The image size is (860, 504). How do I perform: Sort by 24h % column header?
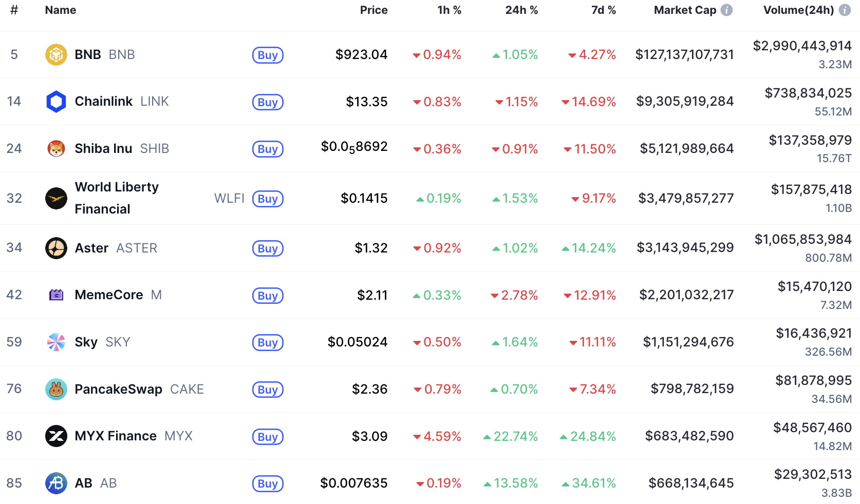(x=521, y=10)
